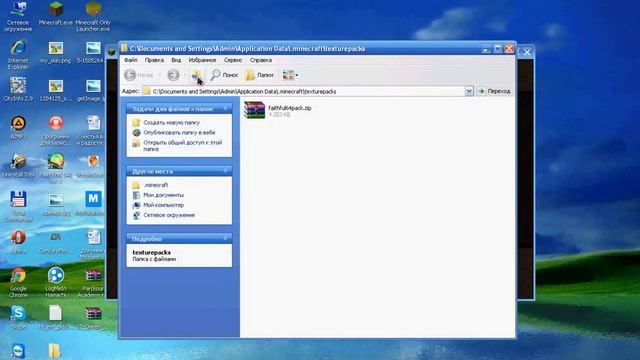Select the faithful64pack.zip archive icon
640x360 pixels.
tap(254, 110)
